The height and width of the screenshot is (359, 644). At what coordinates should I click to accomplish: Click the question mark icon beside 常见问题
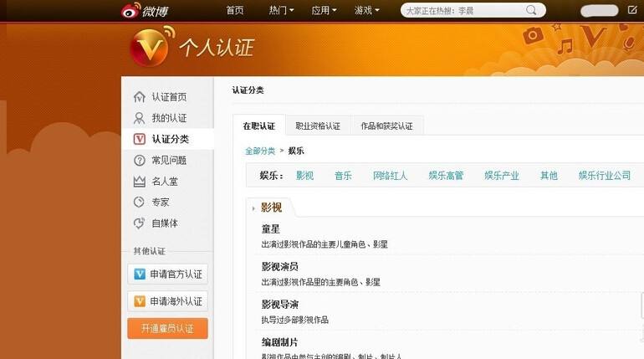[x=139, y=160]
